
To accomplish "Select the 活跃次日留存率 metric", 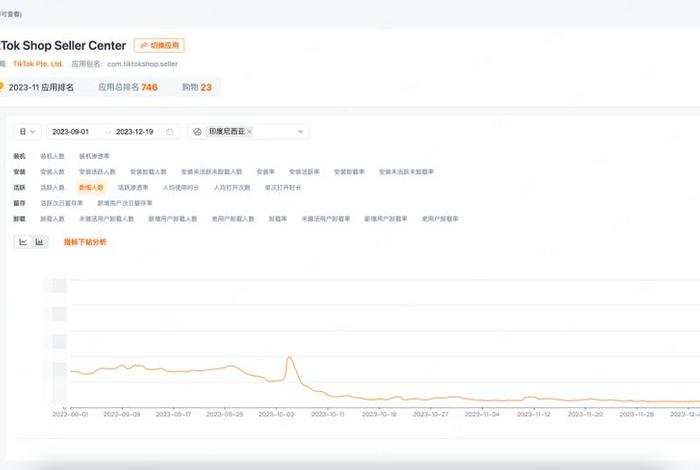I will (x=62, y=203).
